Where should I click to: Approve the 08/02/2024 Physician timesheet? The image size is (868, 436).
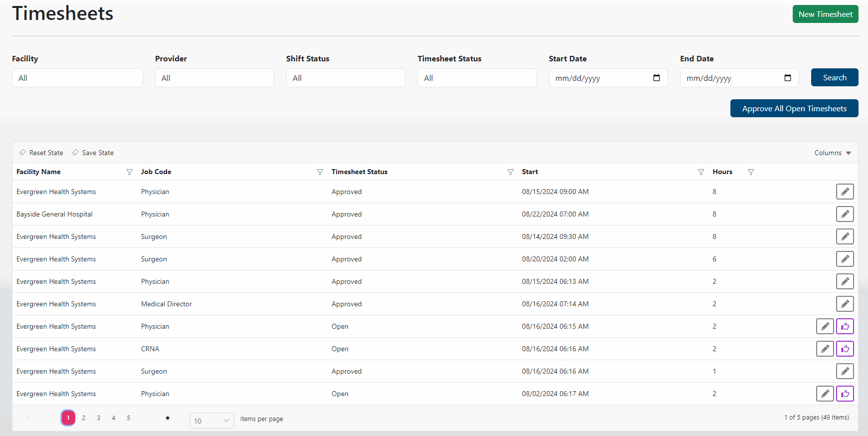click(845, 394)
